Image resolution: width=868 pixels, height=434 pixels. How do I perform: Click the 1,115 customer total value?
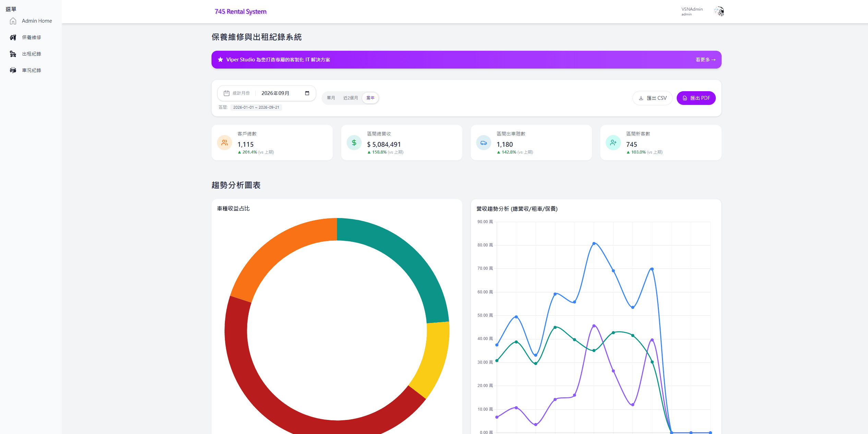coord(245,144)
